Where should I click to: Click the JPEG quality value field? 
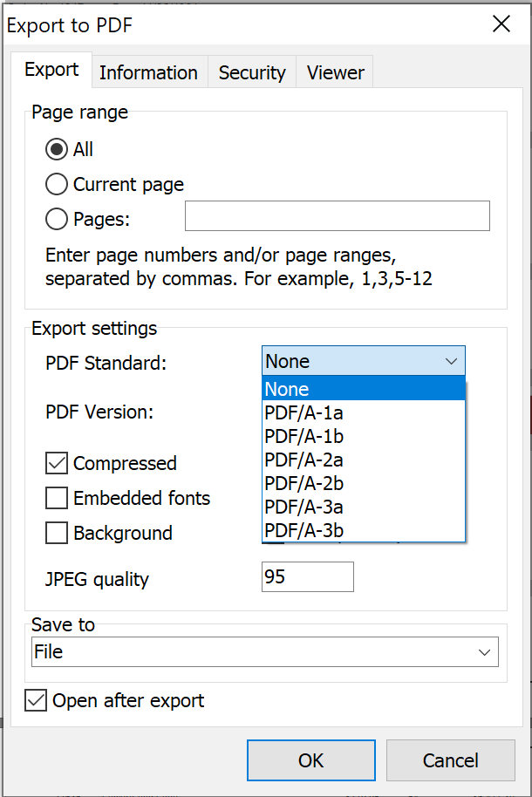308,577
